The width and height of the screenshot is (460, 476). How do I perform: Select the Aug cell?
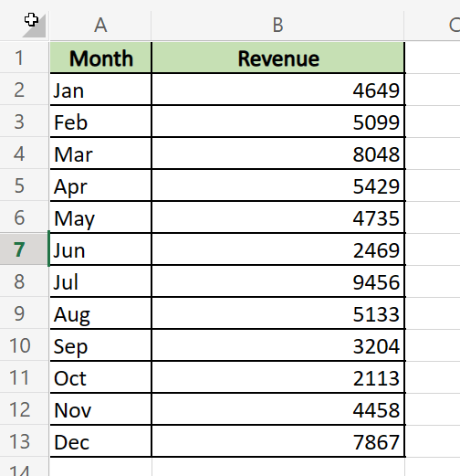(100, 313)
